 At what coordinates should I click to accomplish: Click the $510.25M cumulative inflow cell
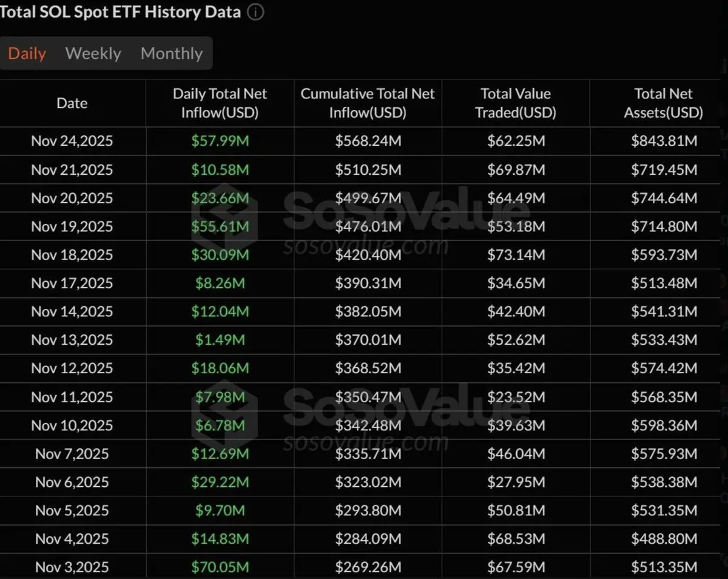pyautogui.click(x=368, y=170)
